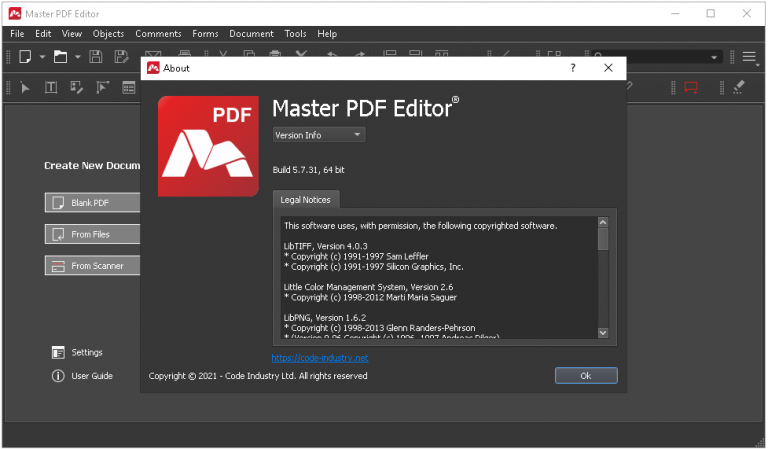Click the legal notices scroll-down arrow
Viewport: 768px width, 449px height.
603,333
